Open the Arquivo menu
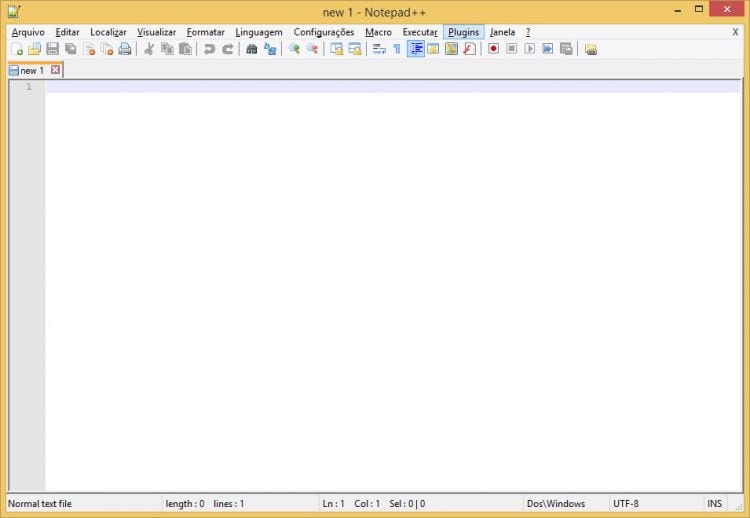The width and height of the screenshot is (750, 518). pyautogui.click(x=28, y=32)
